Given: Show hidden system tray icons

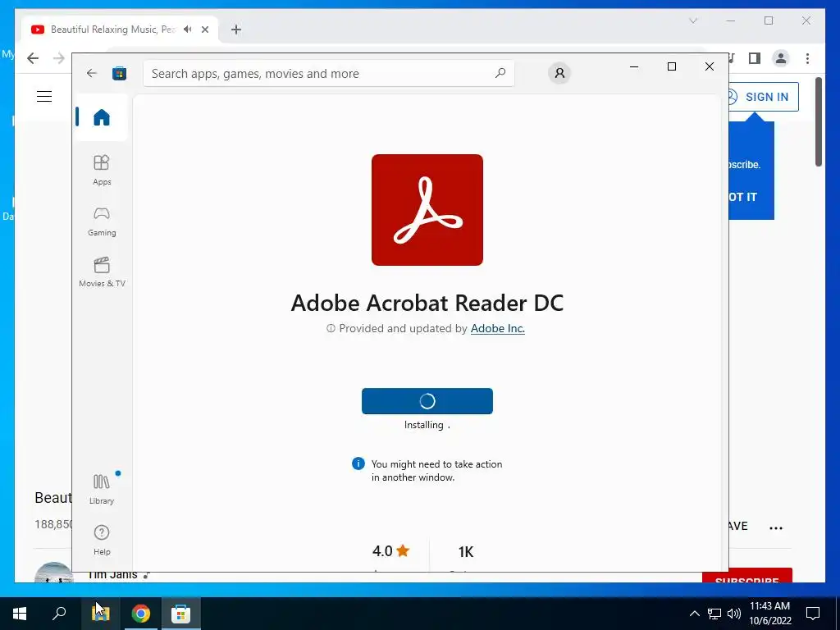Looking at the screenshot, I should pyautogui.click(x=694, y=614).
